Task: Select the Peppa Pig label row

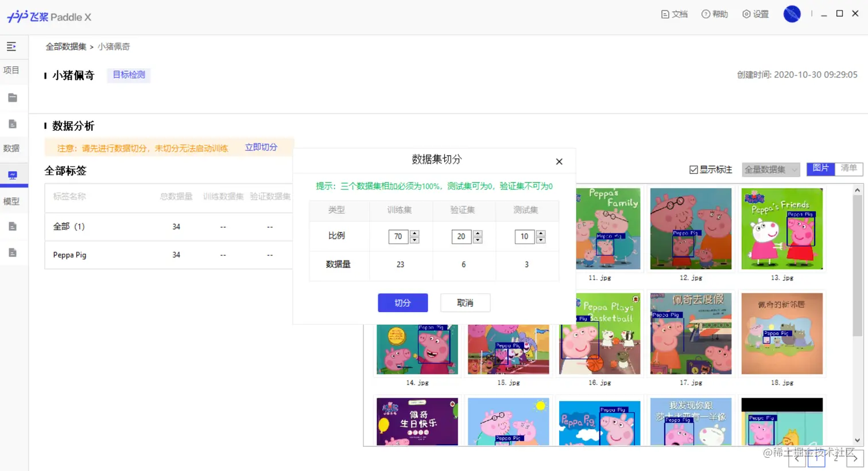Action: click(168, 255)
